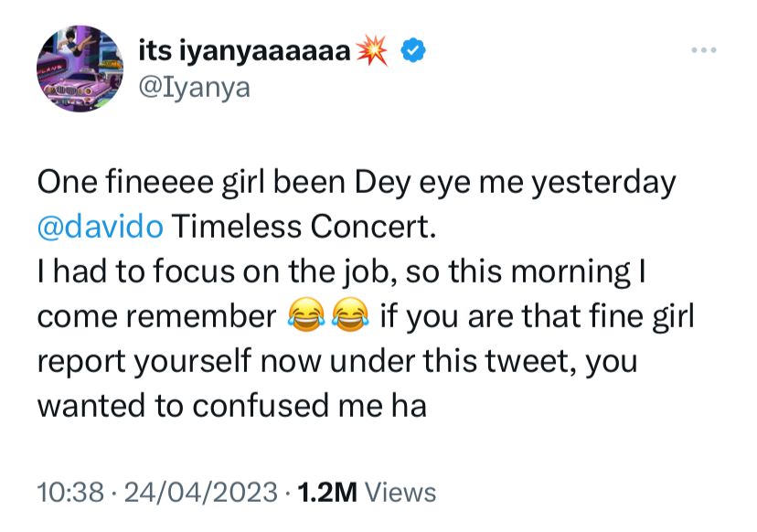
Task: Click the collision emoji beside the display name
Action: tap(378, 52)
